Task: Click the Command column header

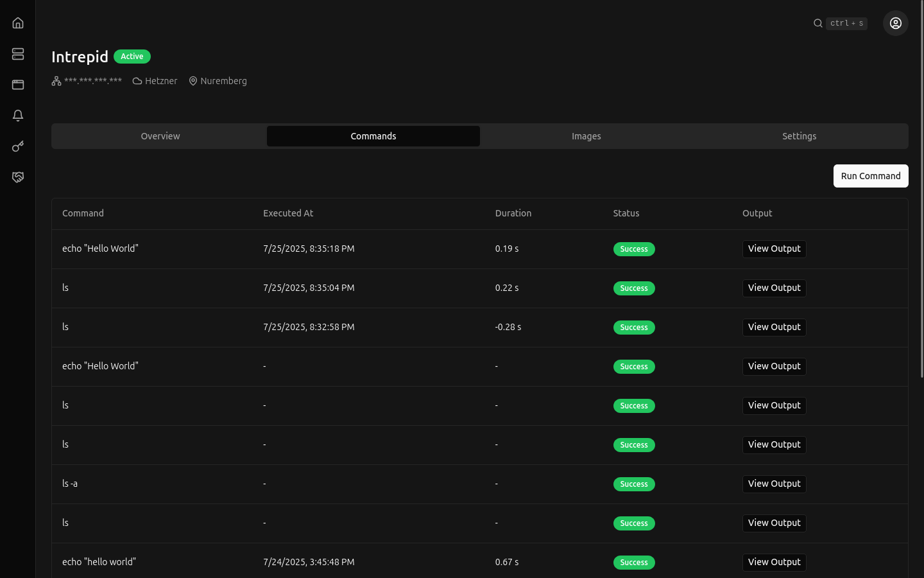Action: pyautogui.click(x=83, y=213)
